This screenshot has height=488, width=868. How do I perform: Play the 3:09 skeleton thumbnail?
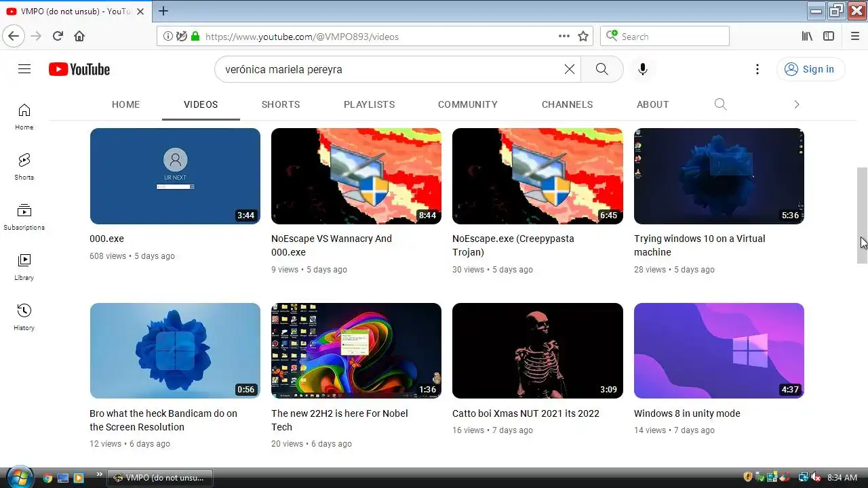pos(538,350)
